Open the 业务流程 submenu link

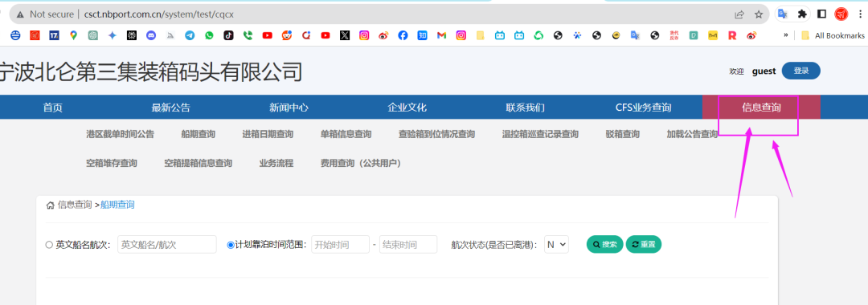pos(276,163)
